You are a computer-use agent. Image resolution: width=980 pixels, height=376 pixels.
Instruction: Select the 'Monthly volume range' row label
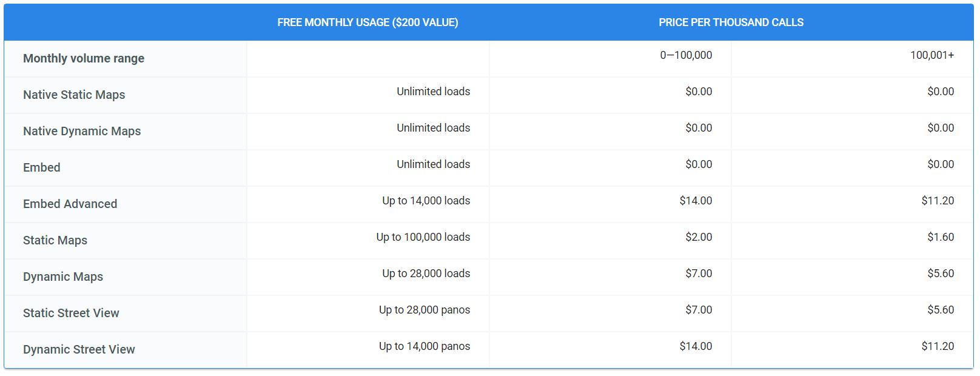[84, 59]
